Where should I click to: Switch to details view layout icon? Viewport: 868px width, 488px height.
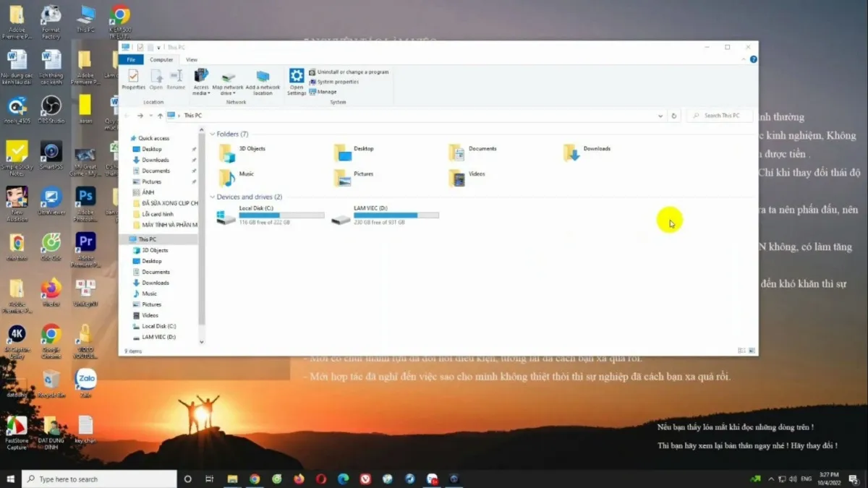(x=741, y=350)
